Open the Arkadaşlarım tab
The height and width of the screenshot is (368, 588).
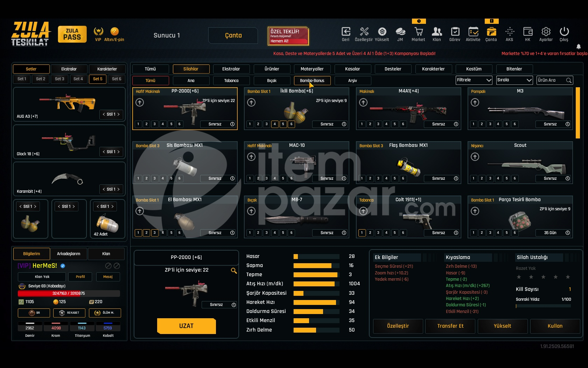69,254
